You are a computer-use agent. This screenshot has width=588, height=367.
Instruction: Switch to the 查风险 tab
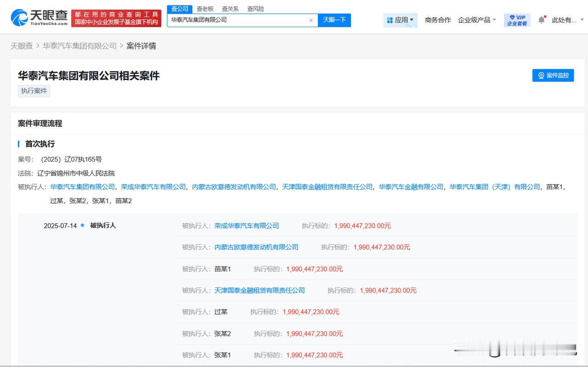pos(255,9)
